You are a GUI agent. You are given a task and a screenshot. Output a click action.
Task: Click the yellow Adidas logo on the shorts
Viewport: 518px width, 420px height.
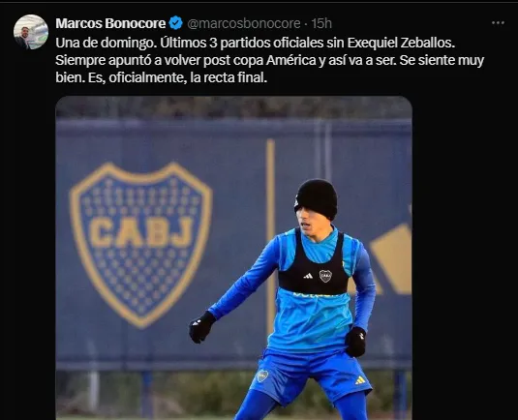360,380
